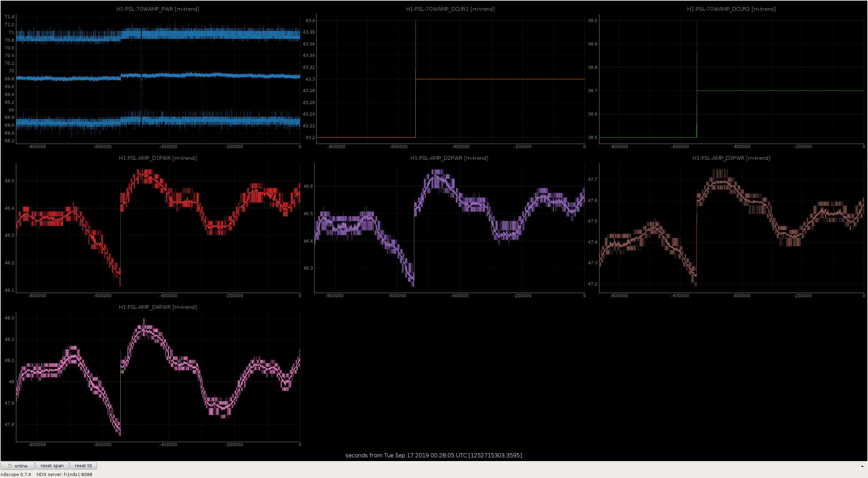
Task: Click the reset t0 button
Action: [83, 466]
